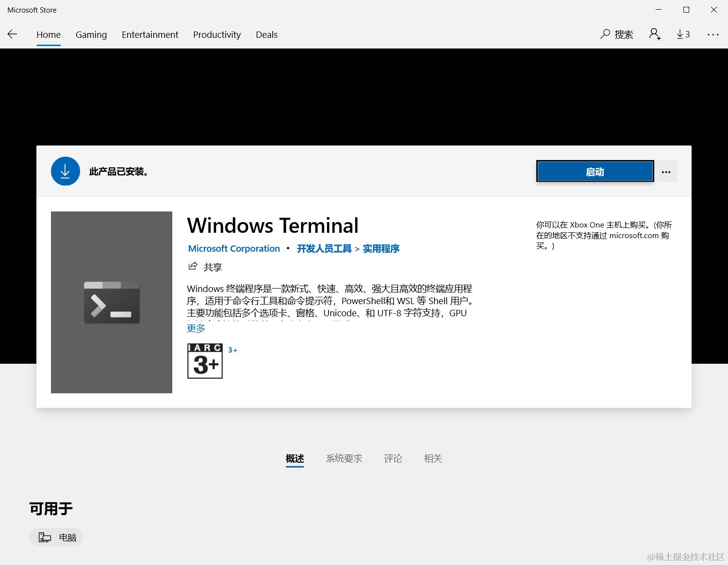This screenshot has width=728, height=565.
Task: Click the blue download status icon
Action: (66, 171)
